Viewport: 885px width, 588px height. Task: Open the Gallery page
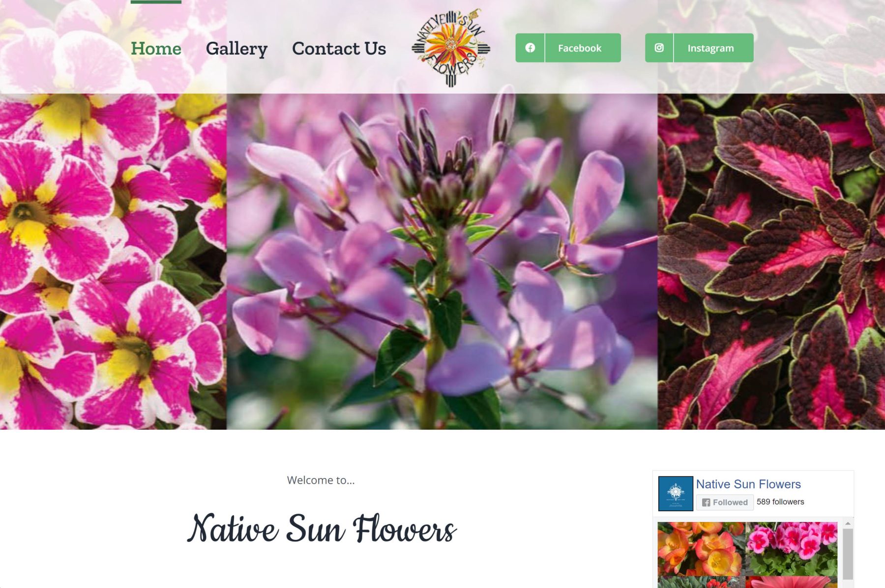pos(236,49)
